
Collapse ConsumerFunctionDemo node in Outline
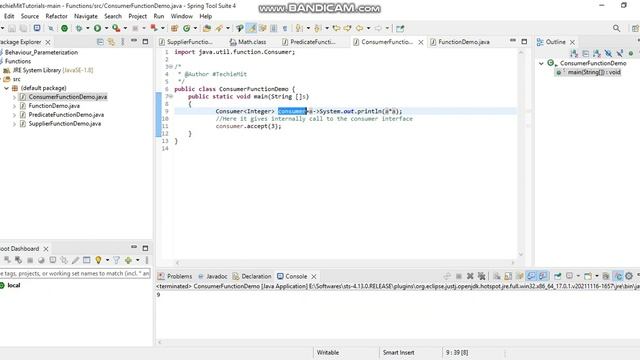[x=541, y=63]
